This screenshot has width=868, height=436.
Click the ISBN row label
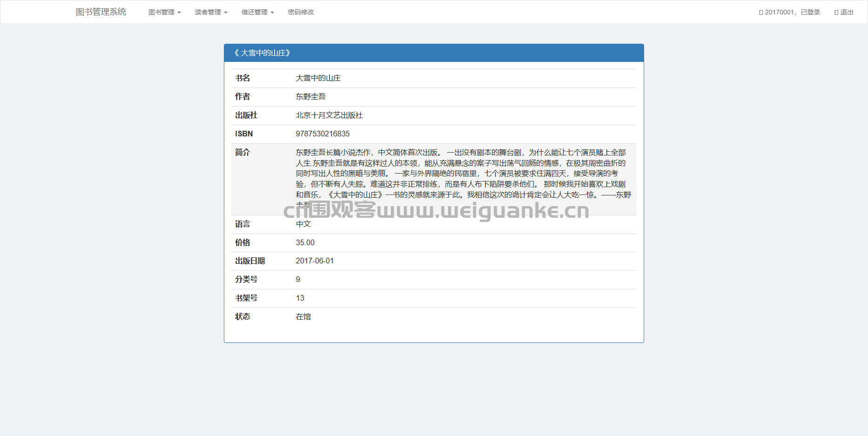pos(244,134)
